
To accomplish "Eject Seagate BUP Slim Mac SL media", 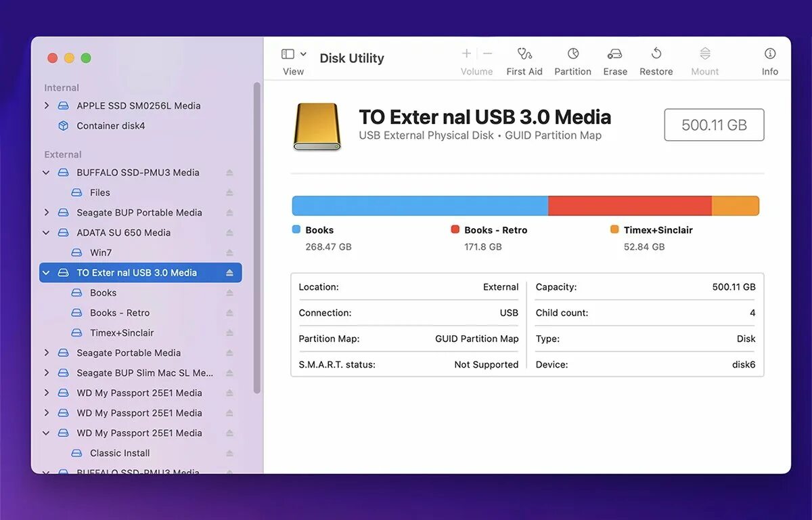I will point(229,373).
